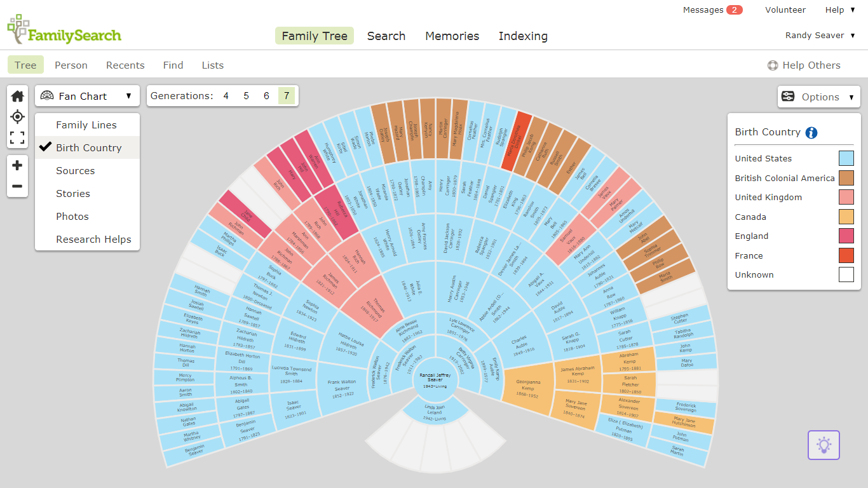The image size is (868, 488).
Task: Enter fullscreen using the expand icon
Action: point(17,137)
